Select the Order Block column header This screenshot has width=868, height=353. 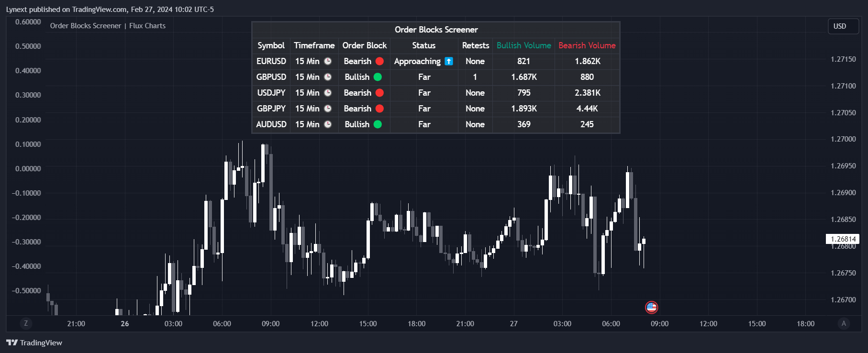coord(364,45)
